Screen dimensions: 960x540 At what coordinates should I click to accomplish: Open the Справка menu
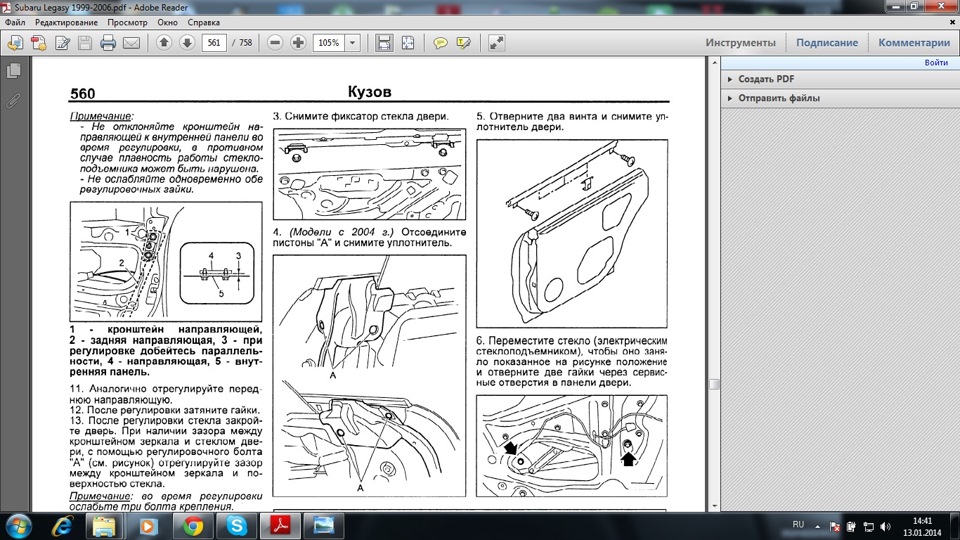pyautogui.click(x=203, y=22)
